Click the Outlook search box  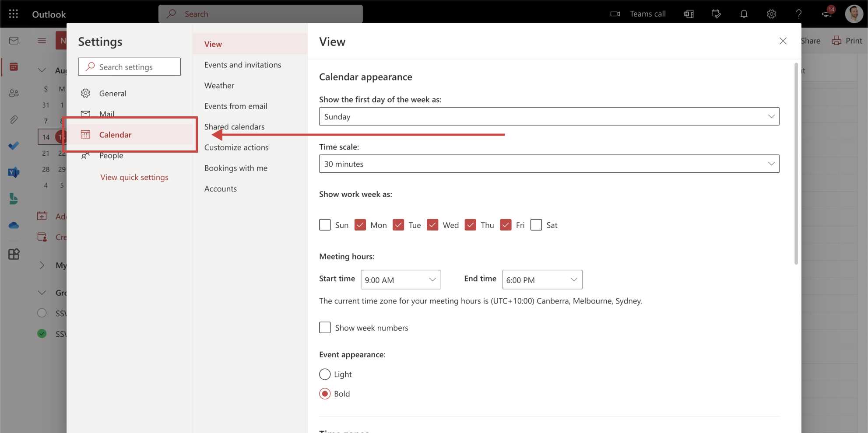pos(260,14)
